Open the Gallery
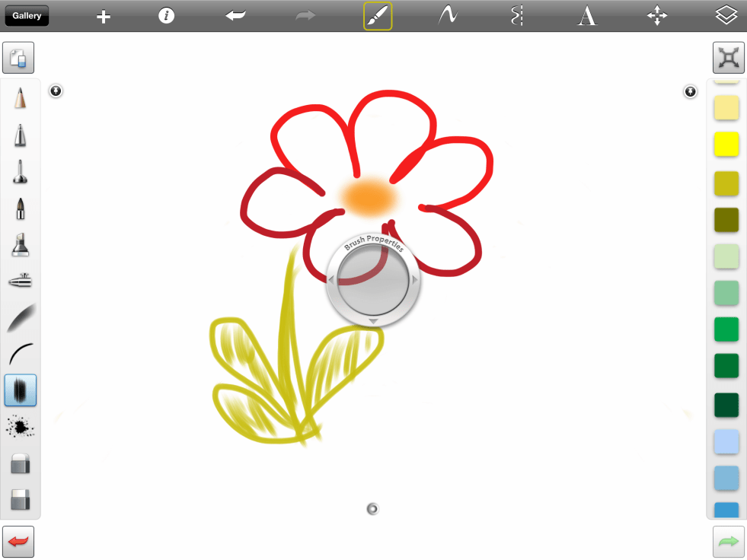 (x=27, y=16)
